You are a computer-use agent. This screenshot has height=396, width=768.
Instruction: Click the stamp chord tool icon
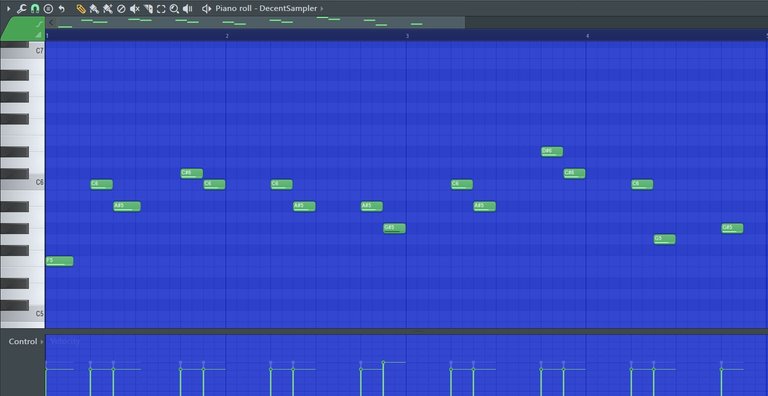click(48, 8)
